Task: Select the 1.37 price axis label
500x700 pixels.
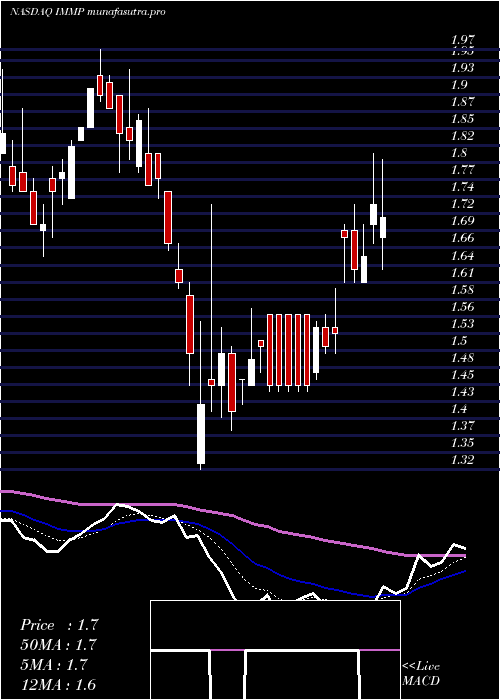Action: tap(462, 426)
